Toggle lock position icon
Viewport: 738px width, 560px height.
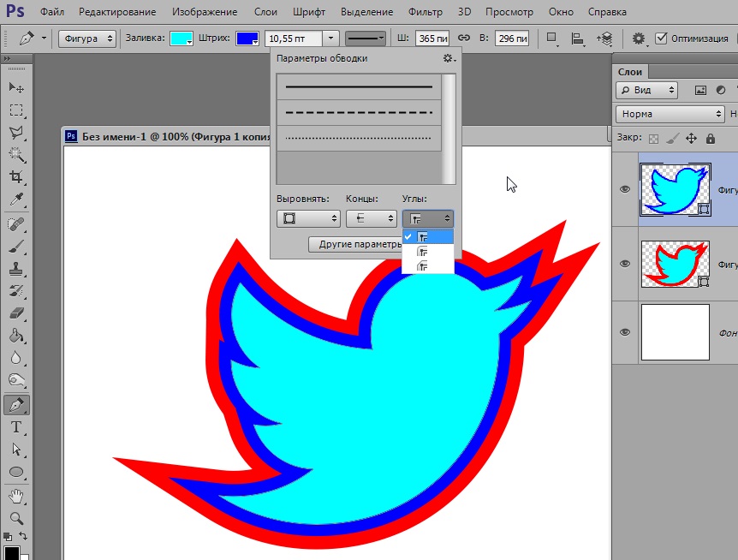(x=691, y=139)
